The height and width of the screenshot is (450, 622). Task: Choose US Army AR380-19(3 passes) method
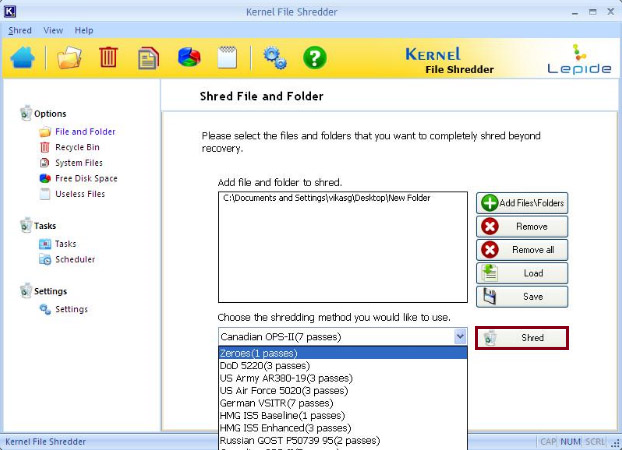point(343,378)
